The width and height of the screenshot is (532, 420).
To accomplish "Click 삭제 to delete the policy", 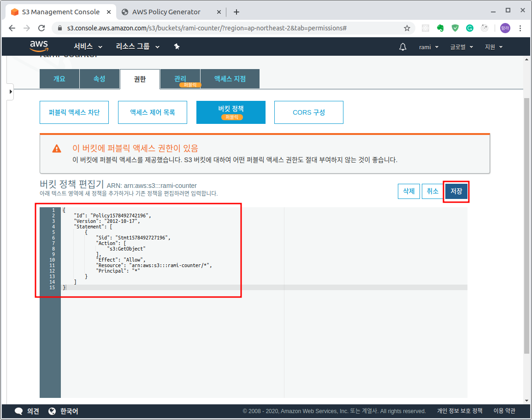I will click(x=409, y=191).
